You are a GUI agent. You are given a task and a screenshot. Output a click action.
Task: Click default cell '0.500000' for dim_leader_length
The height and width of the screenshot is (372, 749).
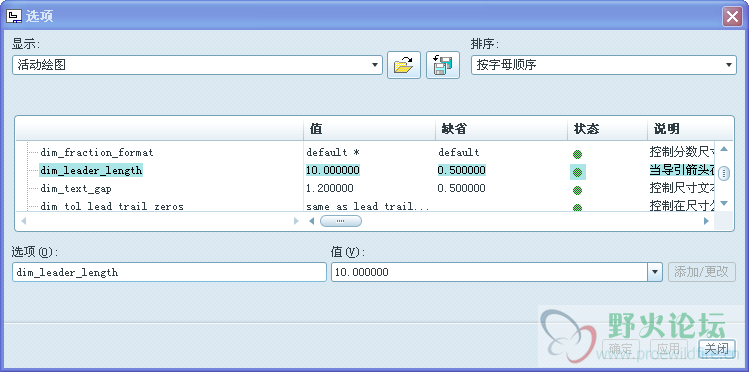click(x=461, y=170)
